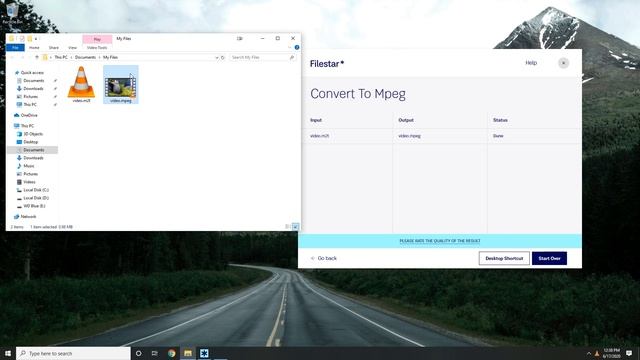640x360 pixels.
Task: Select Network in navigation pane
Action: click(28, 217)
